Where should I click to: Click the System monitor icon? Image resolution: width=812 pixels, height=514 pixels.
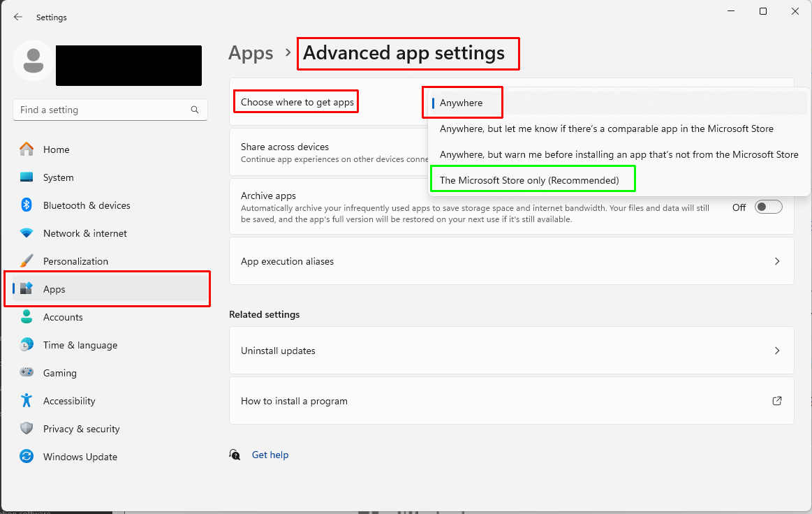click(x=27, y=177)
